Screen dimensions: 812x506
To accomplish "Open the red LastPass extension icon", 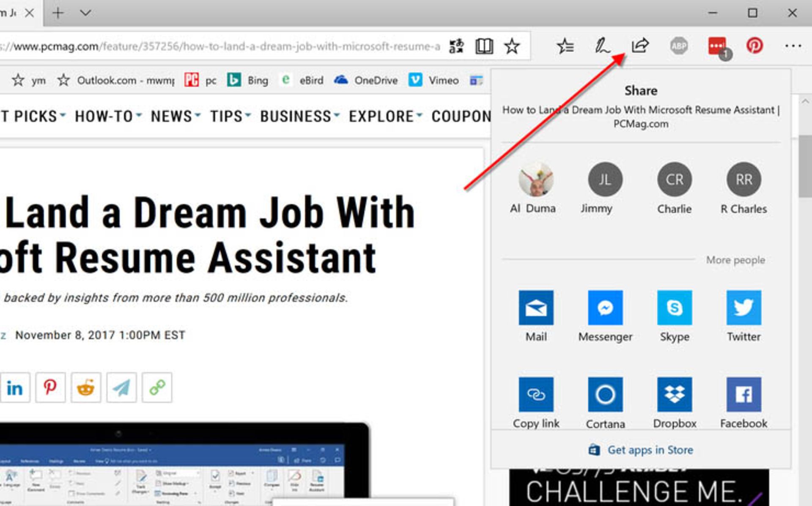I will click(719, 47).
